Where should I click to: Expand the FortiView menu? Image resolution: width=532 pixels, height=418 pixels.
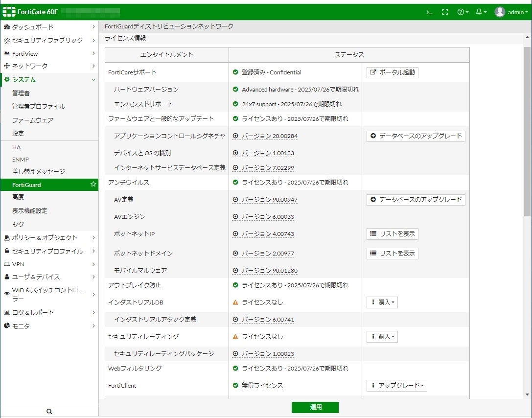click(x=49, y=54)
